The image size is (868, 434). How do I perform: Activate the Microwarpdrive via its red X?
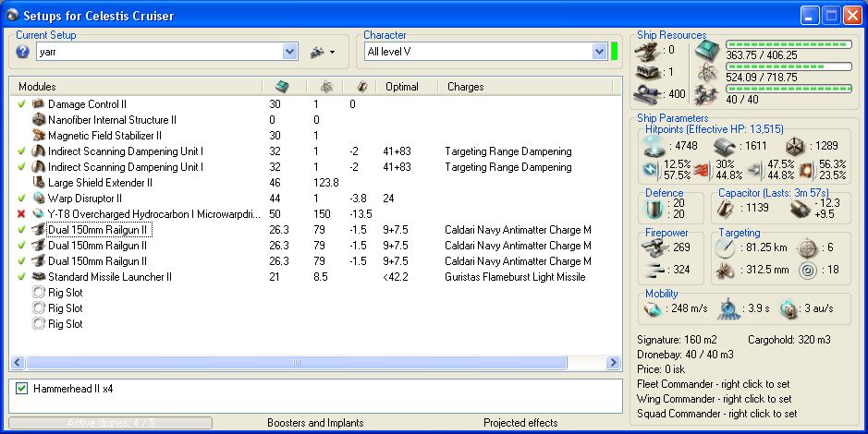[x=21, y=214]
